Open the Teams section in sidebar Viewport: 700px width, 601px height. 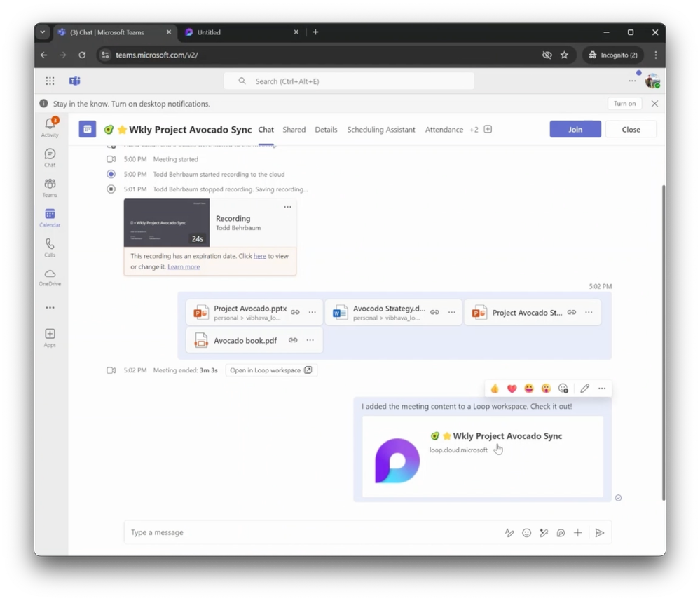(x=50, y=188)
